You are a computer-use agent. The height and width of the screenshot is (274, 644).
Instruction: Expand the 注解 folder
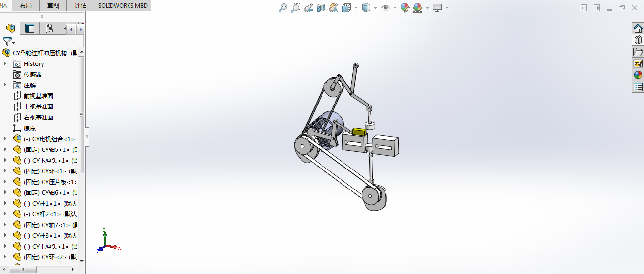[x=5, y=85]
